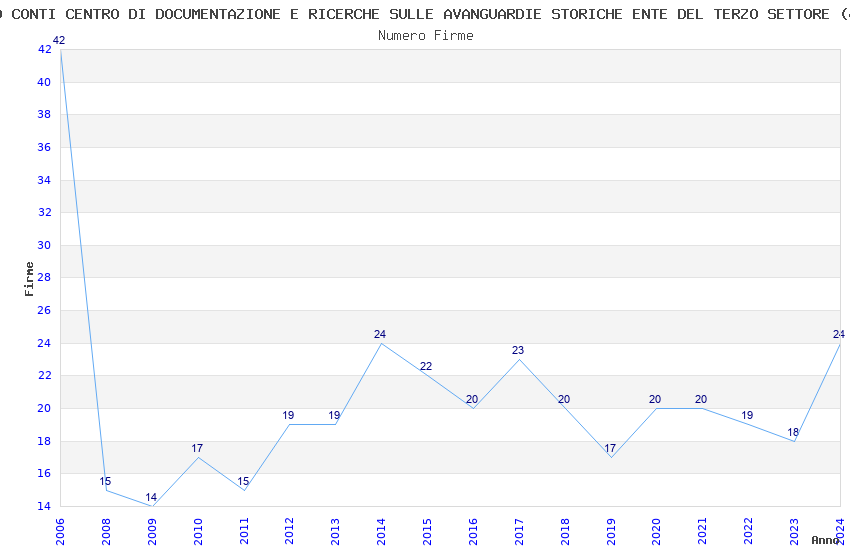Click the data value 20 at the 2021 point
Screen dimensions: 850x550
click(x=701, y=399)
